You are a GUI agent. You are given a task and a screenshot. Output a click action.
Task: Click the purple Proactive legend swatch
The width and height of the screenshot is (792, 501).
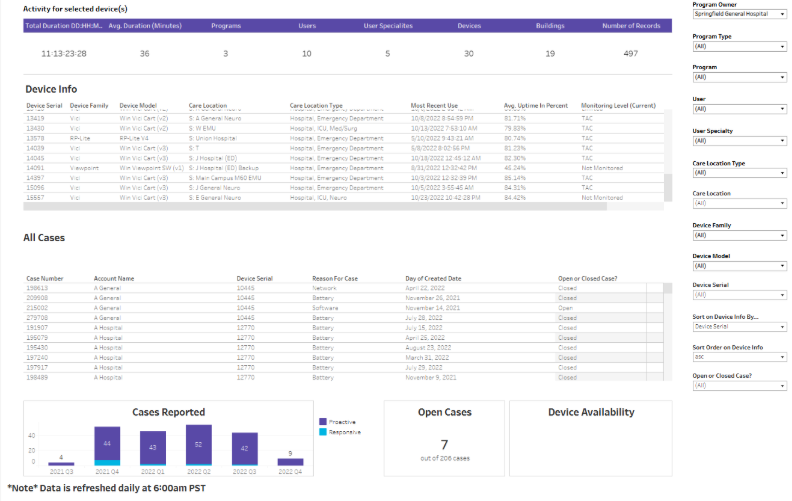[322, 422]
